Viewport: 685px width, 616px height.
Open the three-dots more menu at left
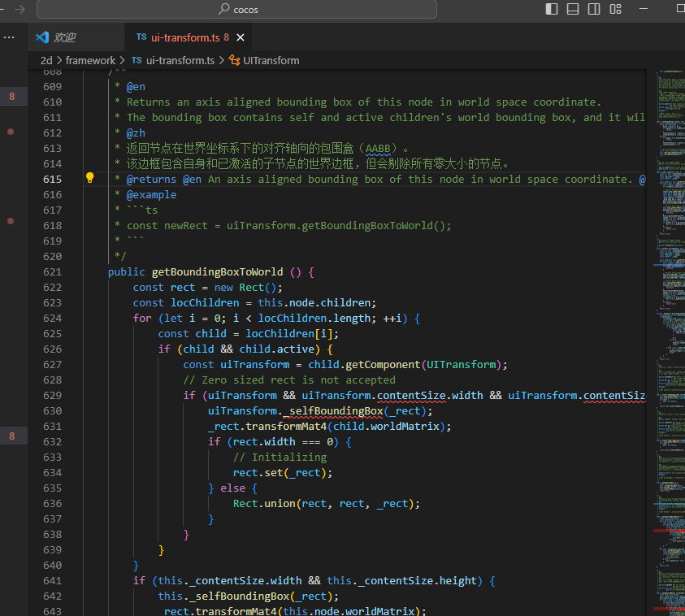11,37
